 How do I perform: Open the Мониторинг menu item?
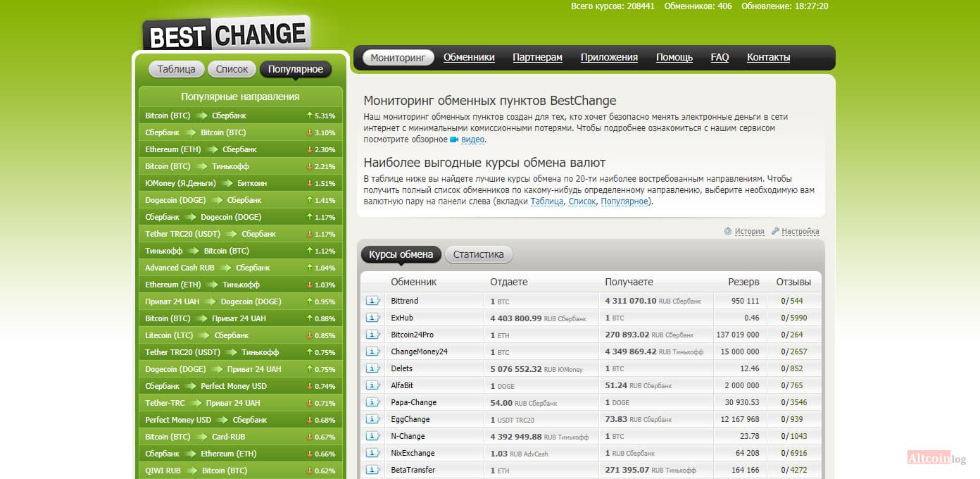[x=398, y=58]
